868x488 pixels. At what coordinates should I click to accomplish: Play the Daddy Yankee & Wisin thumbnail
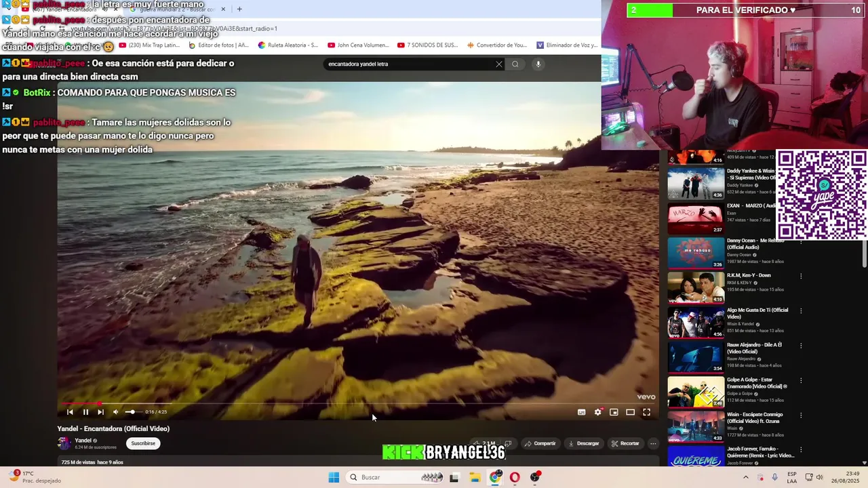click(x=696, y=183)
